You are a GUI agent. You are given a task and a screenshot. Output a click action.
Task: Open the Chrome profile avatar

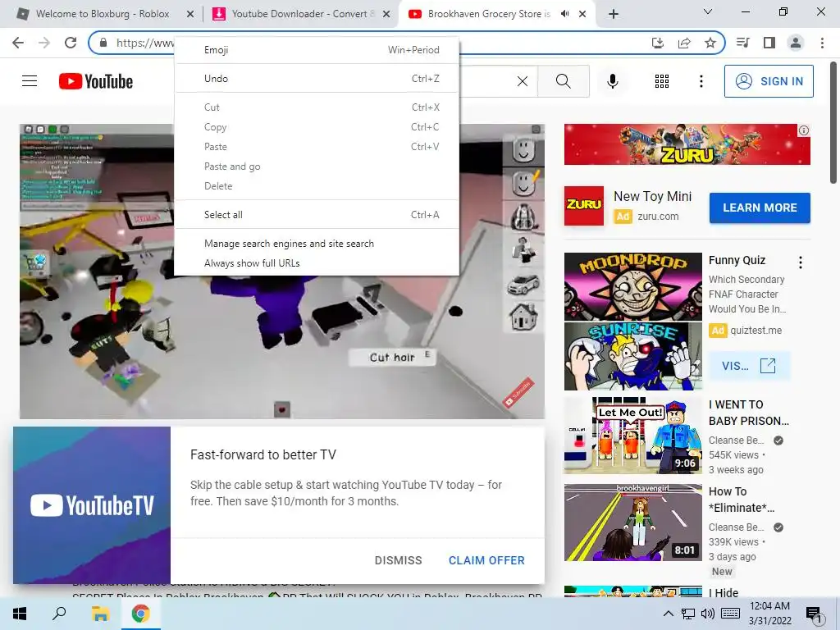796,43
